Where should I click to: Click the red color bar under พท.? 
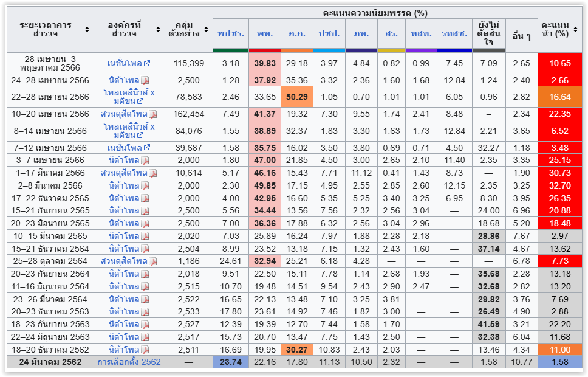pyautogui.click(x=264, y=50)
